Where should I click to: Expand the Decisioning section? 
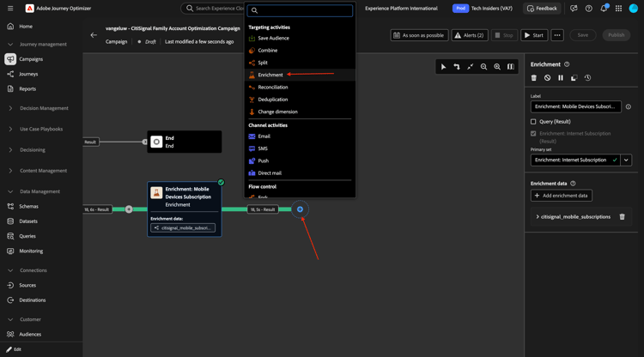tap(10, 150)
